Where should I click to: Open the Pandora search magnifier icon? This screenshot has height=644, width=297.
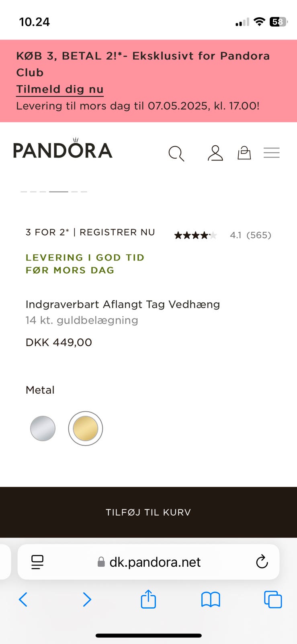point(176,153)
